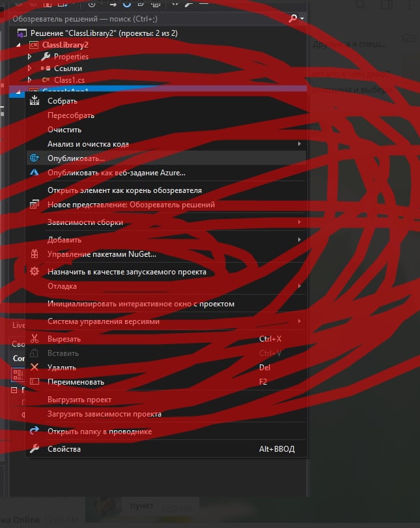This screenshot has width=420, height=528.
Task: Expand the Properties tree node
Action: [x=29, y=57]
